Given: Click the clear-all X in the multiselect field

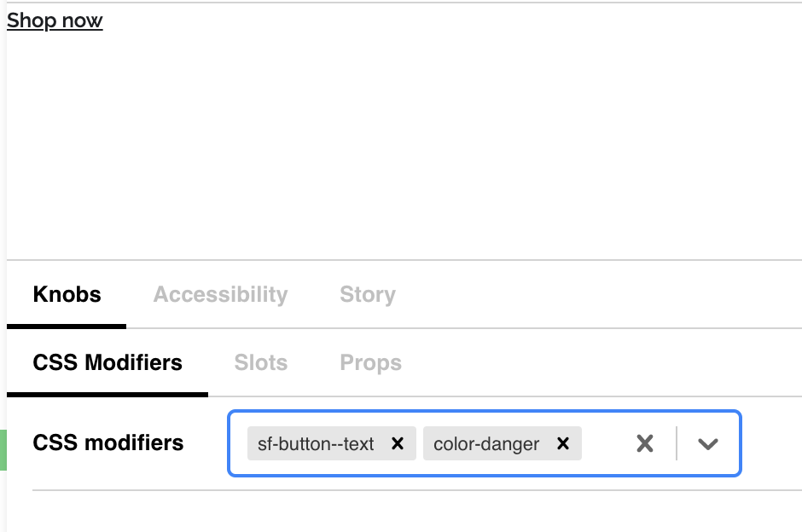Looking at the screenshot, I should point(644,442).
